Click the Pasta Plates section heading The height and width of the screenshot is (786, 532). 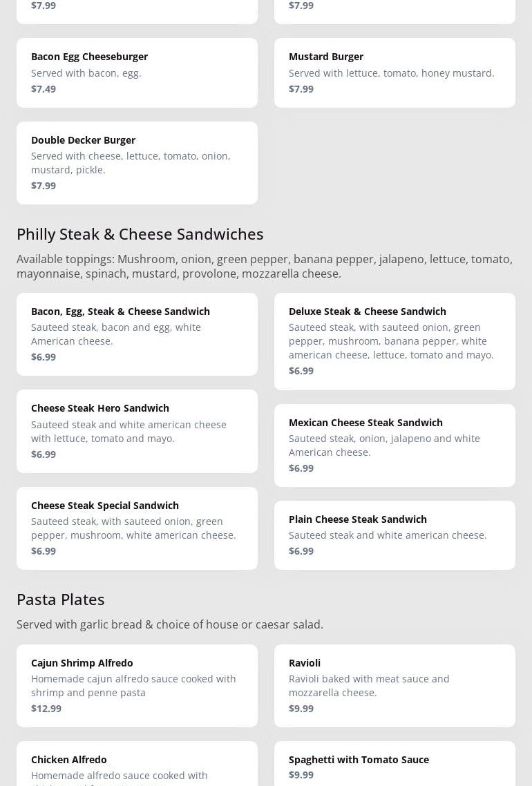click(x=61, y=600)
